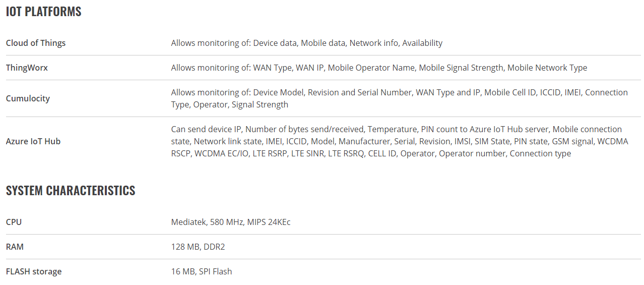Image resolution: width=644 pixels, height=285 pixels.
Task: Click the FLASH storage row label
Action: point(34,271)
